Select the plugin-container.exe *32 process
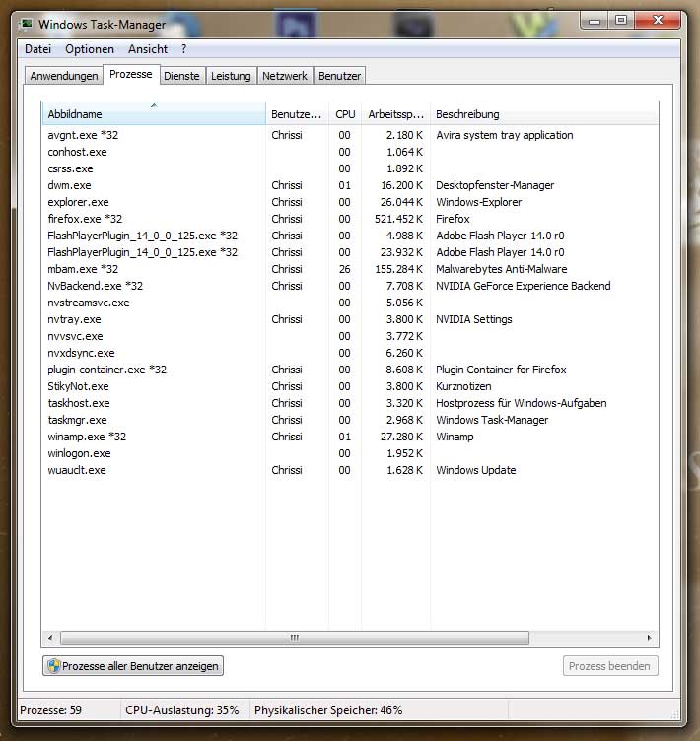The width and height of the screenshot is (700, 741). 350,370
